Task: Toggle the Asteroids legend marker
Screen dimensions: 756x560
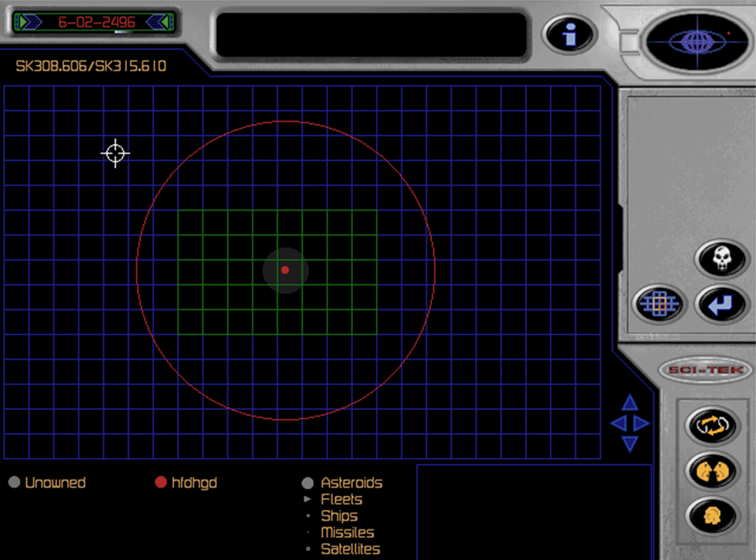Action: point(308,483)
